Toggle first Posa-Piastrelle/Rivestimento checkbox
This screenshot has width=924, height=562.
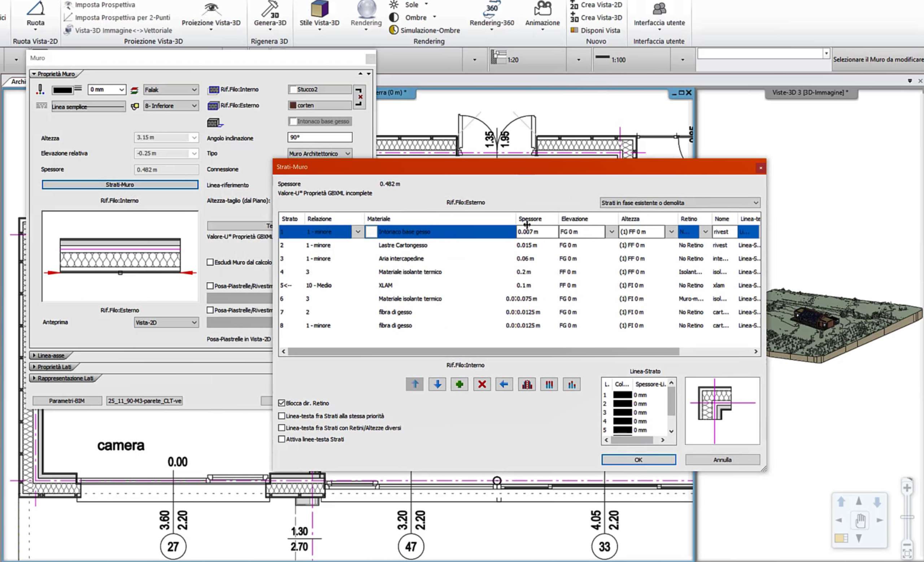point(210,286)
